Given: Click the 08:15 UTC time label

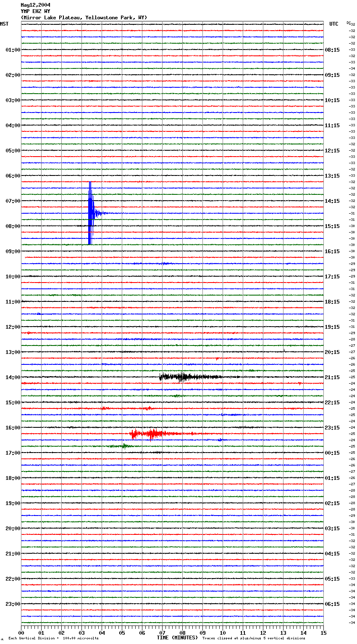Looking at the screenshot, I should [332, 50].
